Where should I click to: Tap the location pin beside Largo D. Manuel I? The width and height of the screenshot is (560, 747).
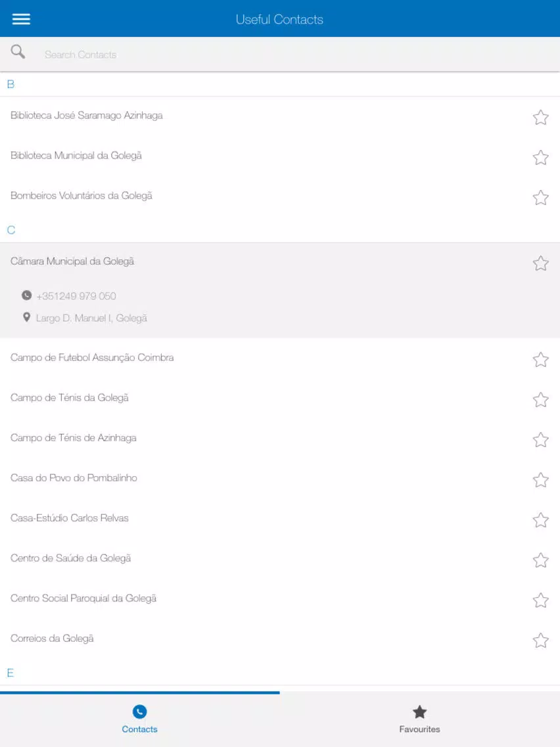[27, 318]
